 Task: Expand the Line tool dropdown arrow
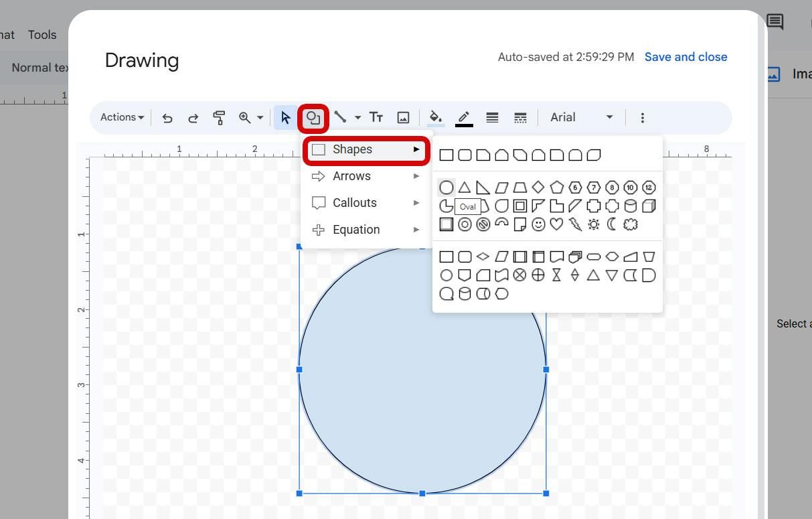pos(357,117)
